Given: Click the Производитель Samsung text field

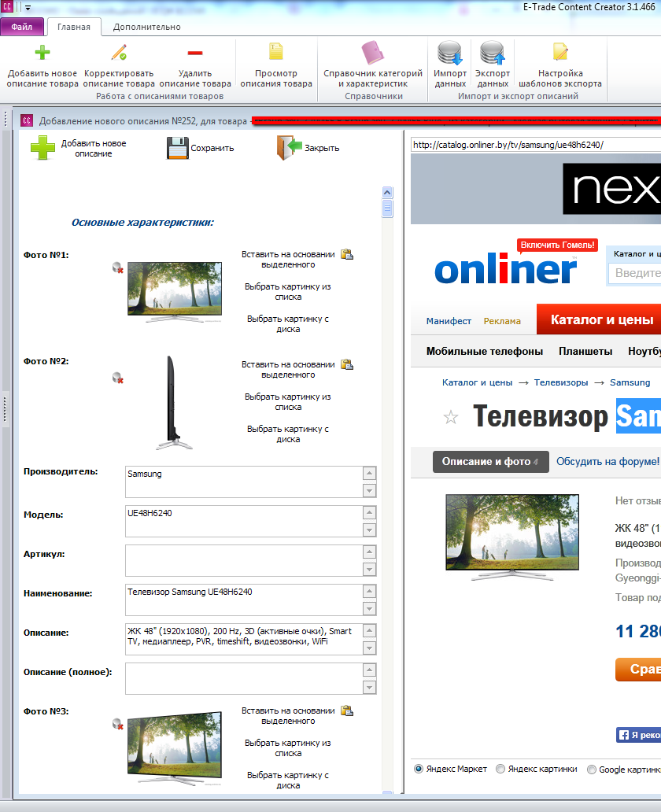Looking at the screenshot, I should click(244, 482).
